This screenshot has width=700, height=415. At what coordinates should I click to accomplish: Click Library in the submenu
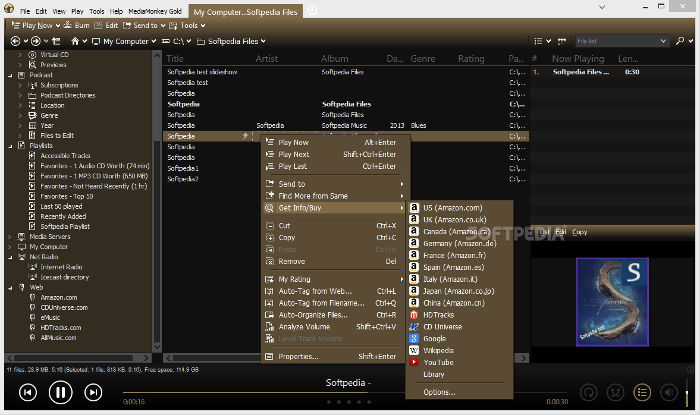point(459,374)
